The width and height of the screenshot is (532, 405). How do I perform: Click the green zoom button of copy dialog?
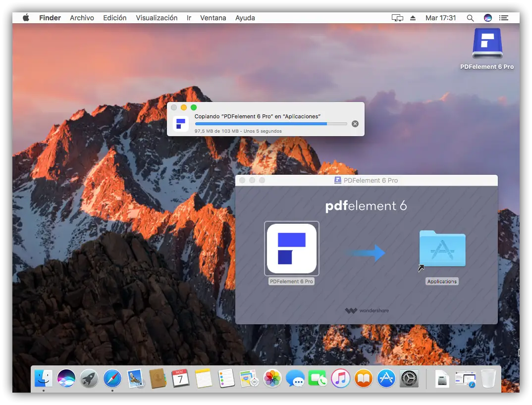tap(194, 107)
